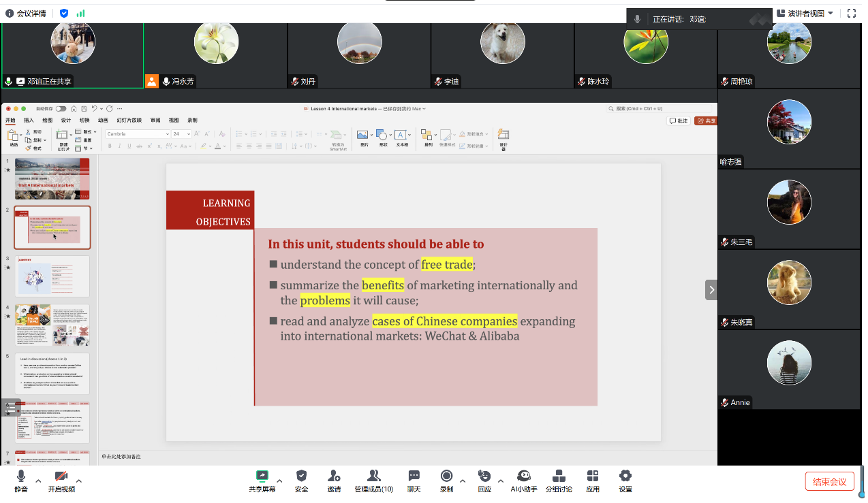
Task: Open meeting 设置 settings
Action: click(x=625, y=481)
